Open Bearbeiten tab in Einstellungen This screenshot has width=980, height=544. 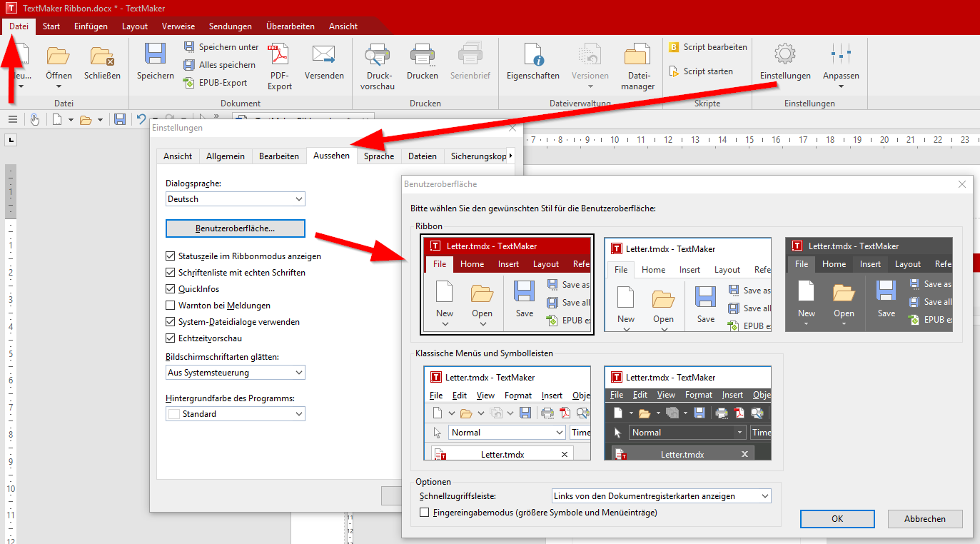(x=279, y=156)
